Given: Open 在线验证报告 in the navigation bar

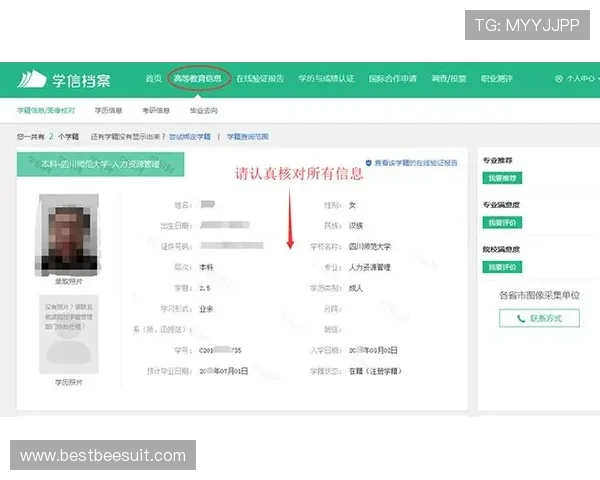Looking at the screenshot, I should pyautogui.click(x=260, y=78).
